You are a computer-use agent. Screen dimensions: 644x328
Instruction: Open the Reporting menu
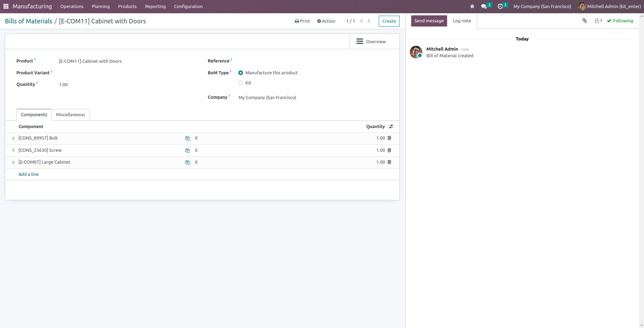tap(155, 6)
